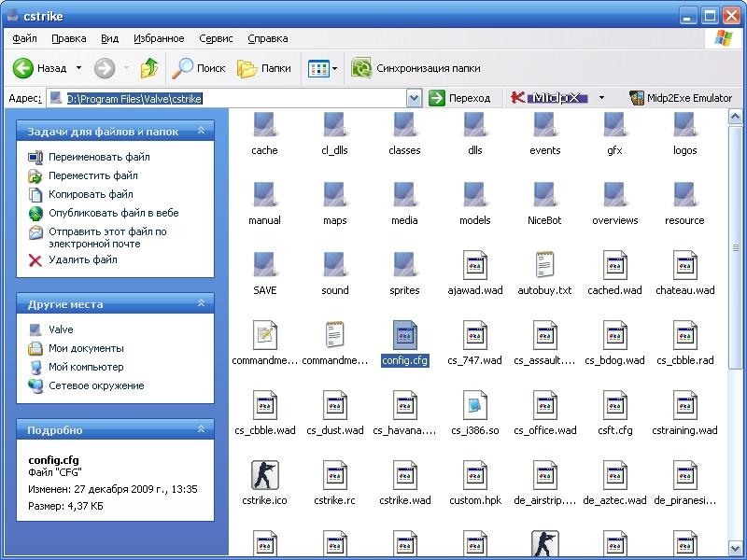
Task: Click the MidpX toolbar logo
Action: 549,98
